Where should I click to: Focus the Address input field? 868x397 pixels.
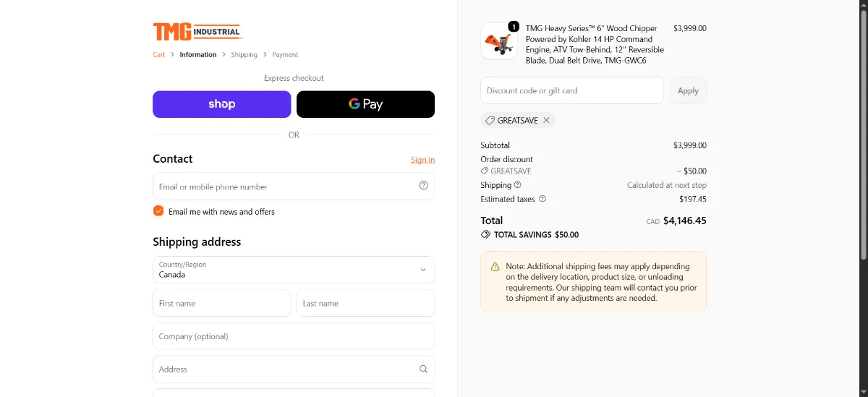click(x=294, y=369)
